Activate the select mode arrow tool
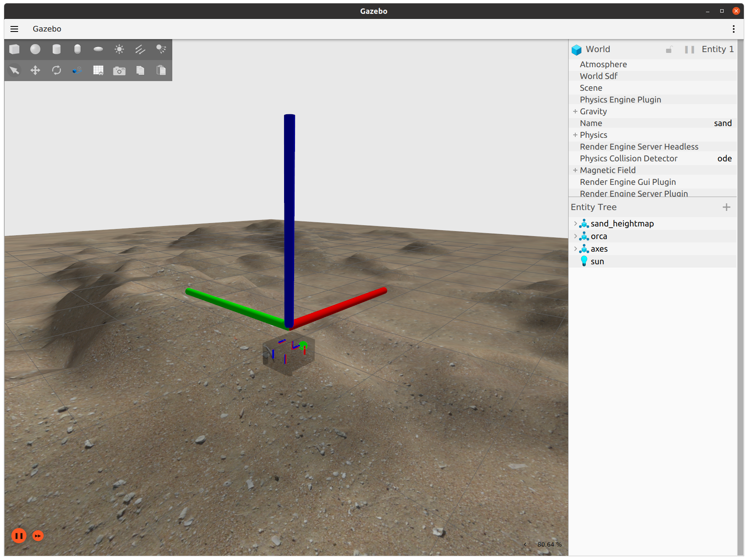This screenshot has height=560, width=748. 14,70
